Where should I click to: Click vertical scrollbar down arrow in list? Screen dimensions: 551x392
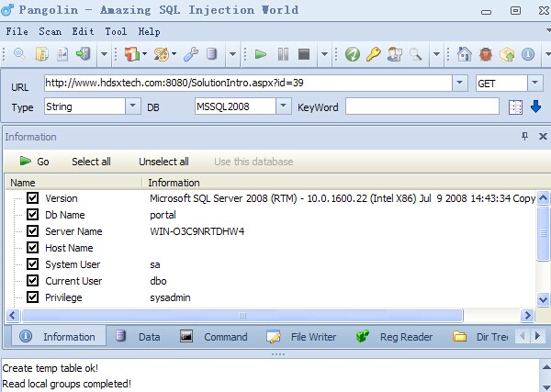click(x=543, y=299)
